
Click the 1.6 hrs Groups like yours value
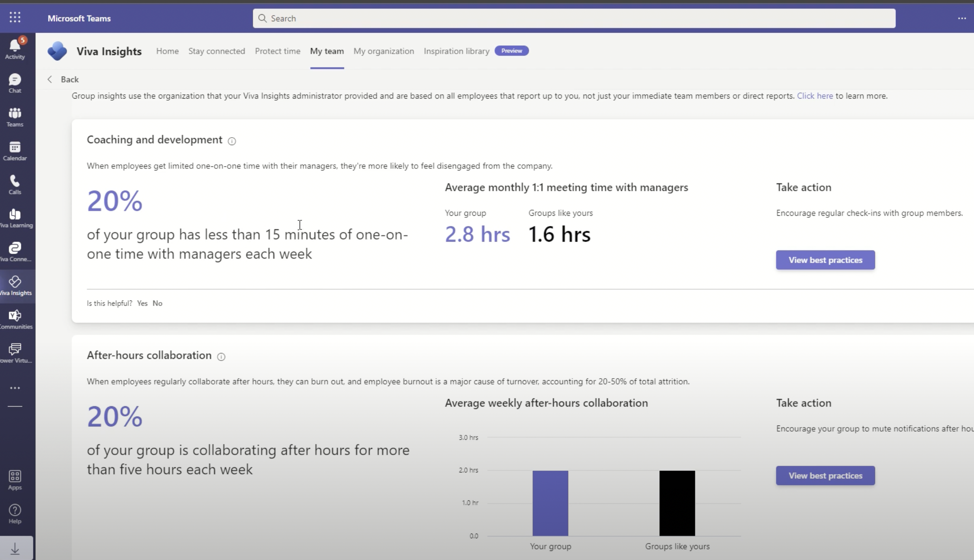tap(559, 234)
